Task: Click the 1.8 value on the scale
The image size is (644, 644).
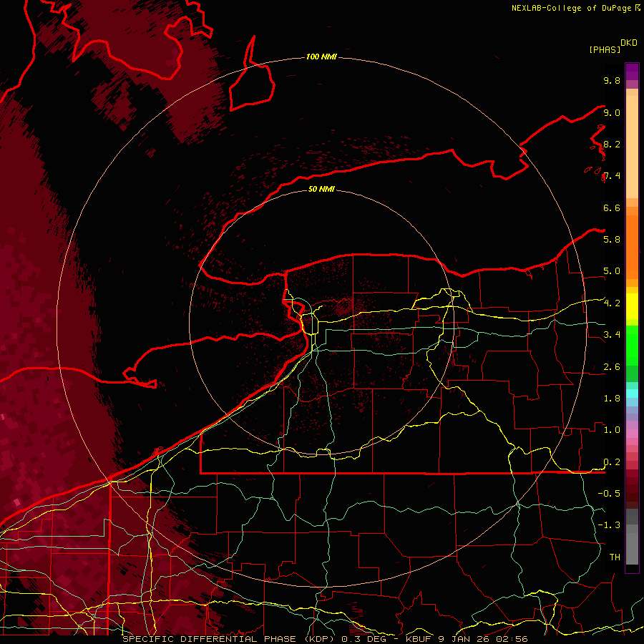Action: click(x=612, y=399)
